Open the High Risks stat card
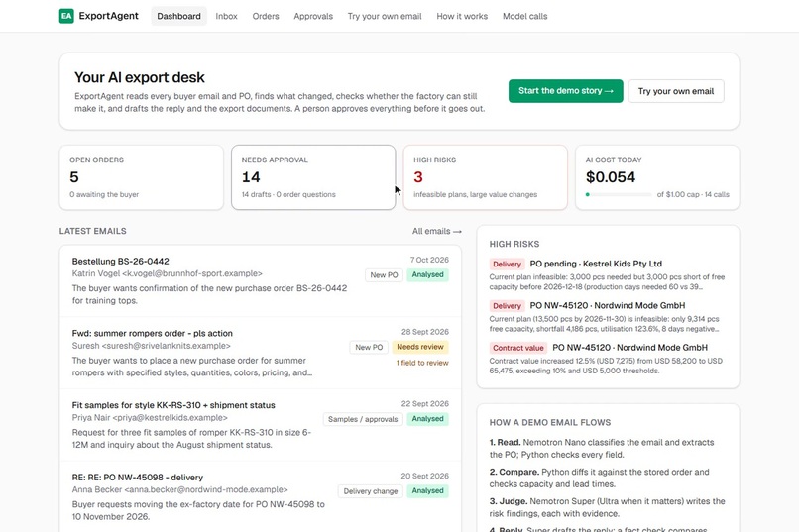799x532 pixels. click(x=485, y=177)
